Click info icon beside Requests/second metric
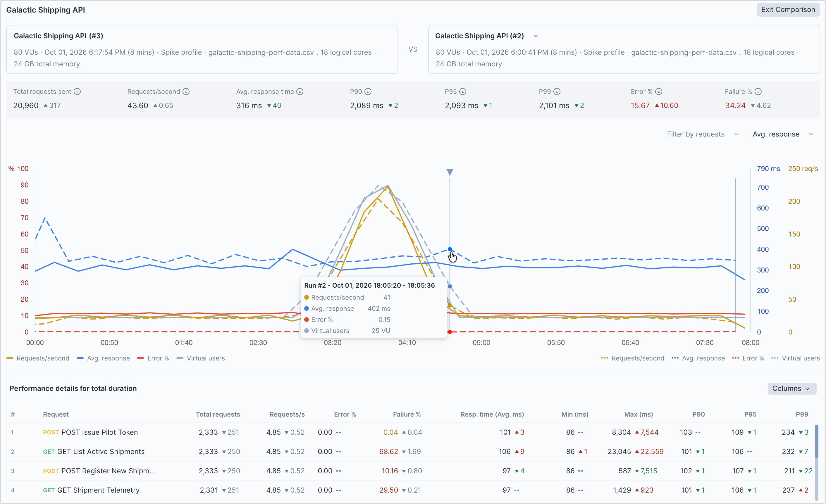 click(x=186, y=92)
